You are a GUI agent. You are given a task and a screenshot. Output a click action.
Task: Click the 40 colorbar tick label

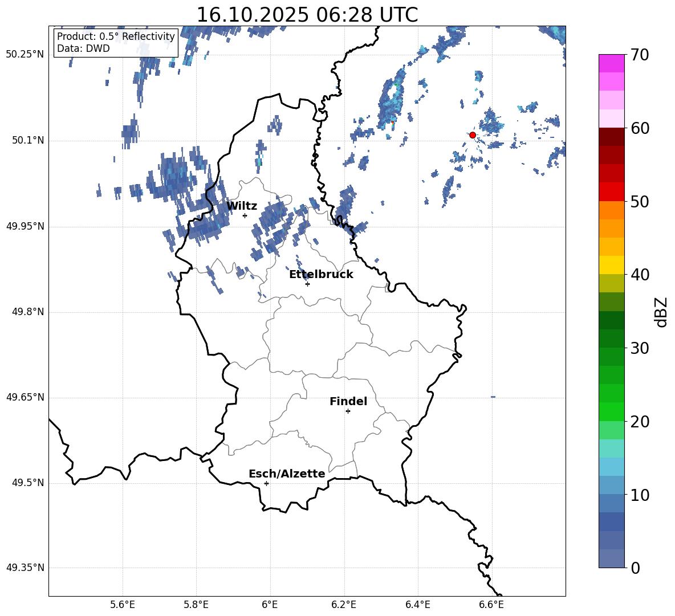click(640, 275)
